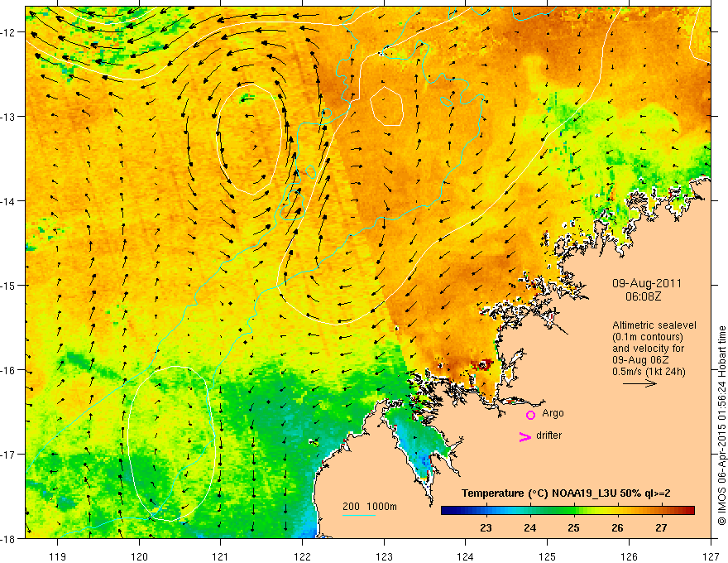Click the latitude axis label -16
Viewport: 728px width, 563px height.
point(10,370)
